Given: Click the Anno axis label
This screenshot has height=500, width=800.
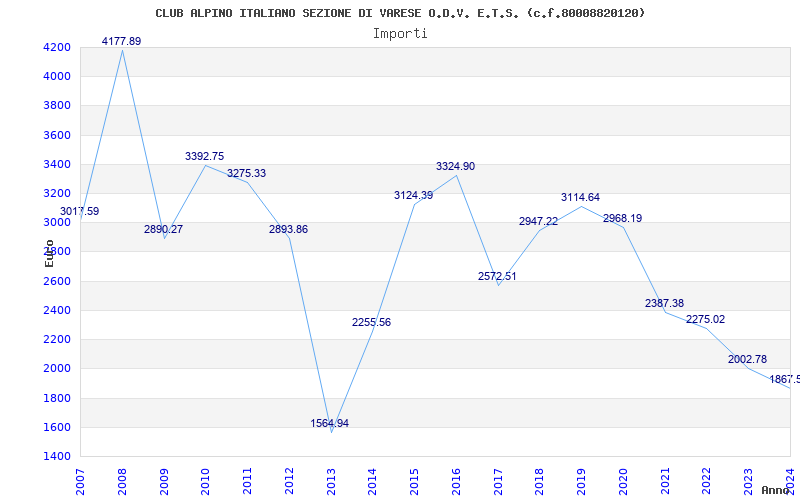Looking at the screenshot, I should pyautogui.click(x=774, y=490).
